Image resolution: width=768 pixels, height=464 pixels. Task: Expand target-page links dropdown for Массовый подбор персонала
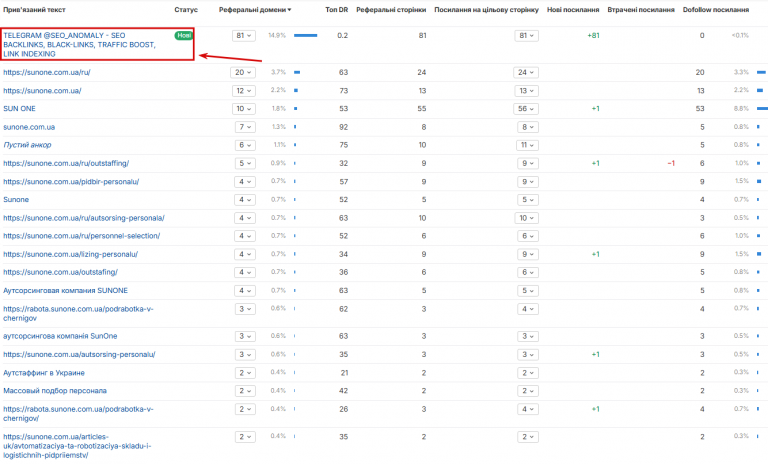528,391
